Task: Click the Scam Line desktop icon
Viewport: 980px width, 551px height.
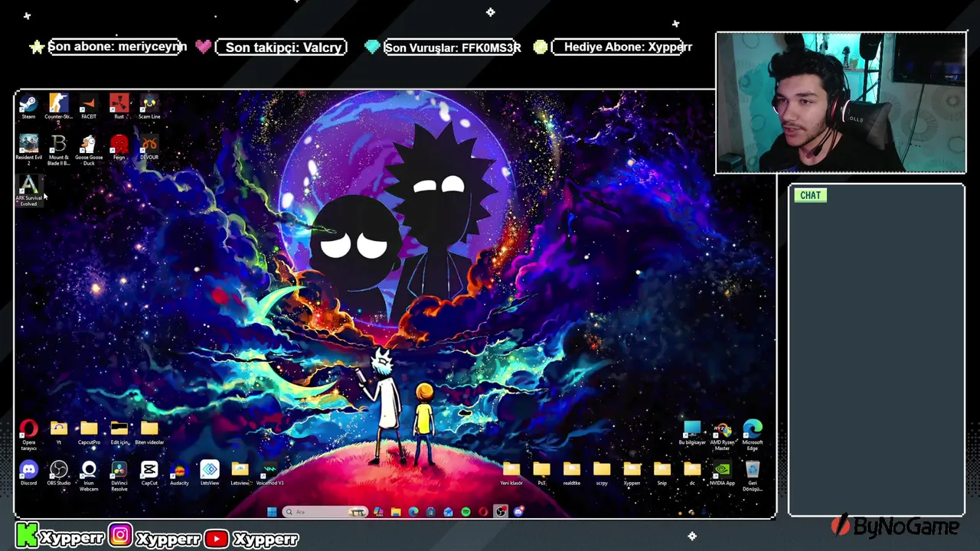Action: point(149,106)
